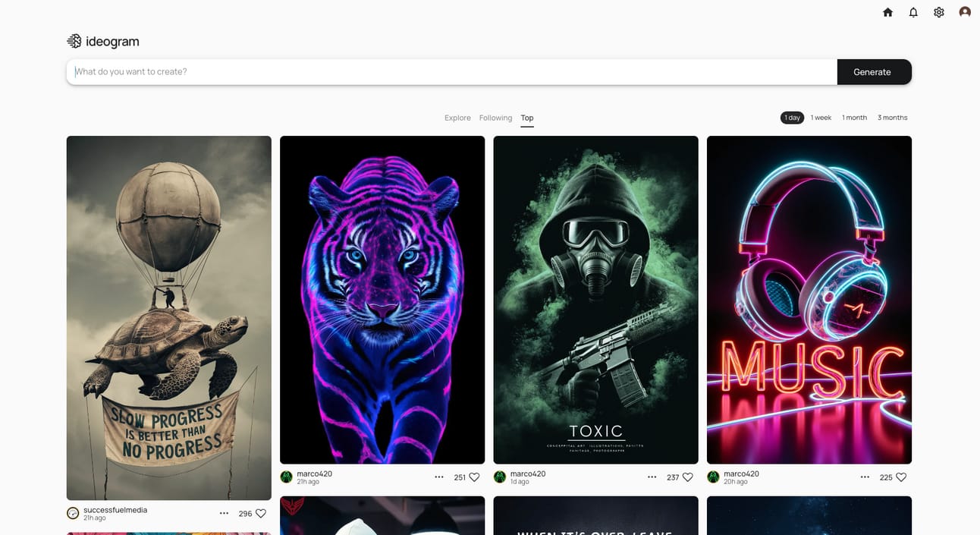The height and width of the screenshot is (535, 980).
Task: Click the '1d ago' timestamp
Action: coord(520,482)
